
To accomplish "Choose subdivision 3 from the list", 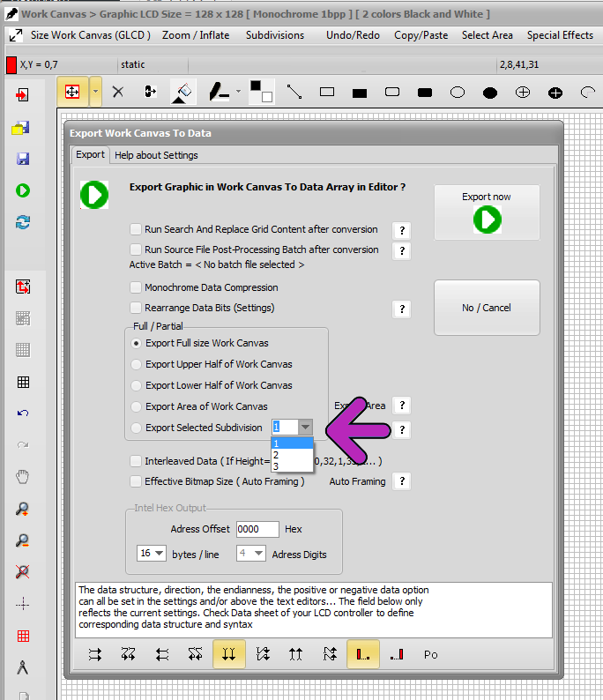I will [x=292, y=466].
